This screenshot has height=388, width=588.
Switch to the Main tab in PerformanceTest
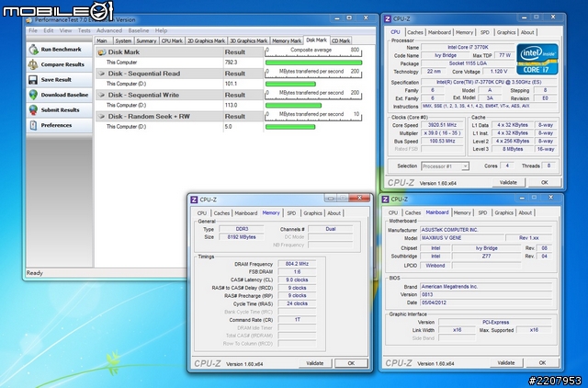click(x=102, y=40)
